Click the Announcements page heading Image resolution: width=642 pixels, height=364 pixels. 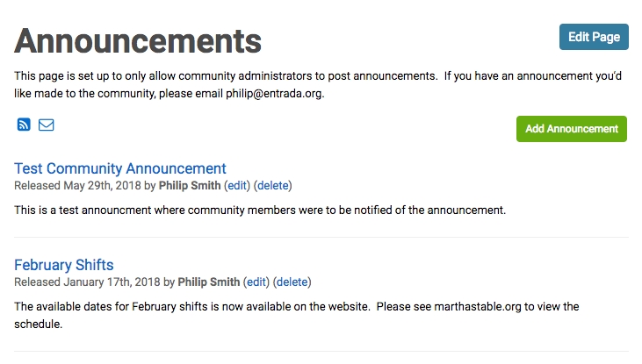138,40
